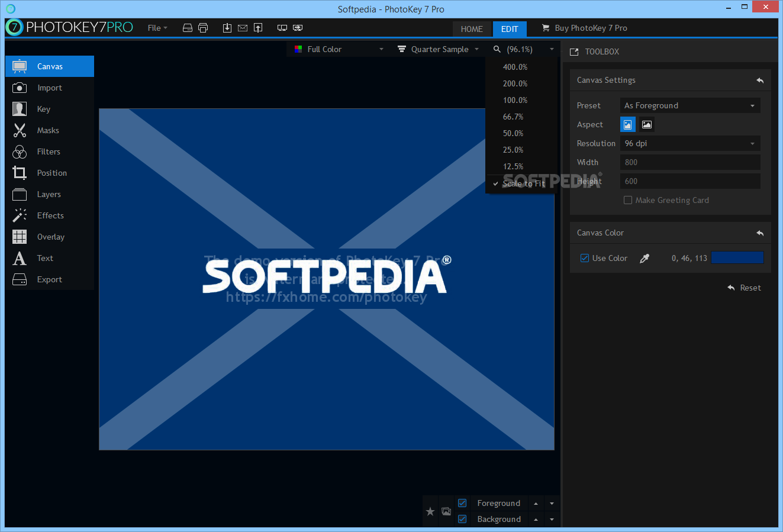783x532 pixels.
Task: Click the Print toolbar icon
Action: 203,28
